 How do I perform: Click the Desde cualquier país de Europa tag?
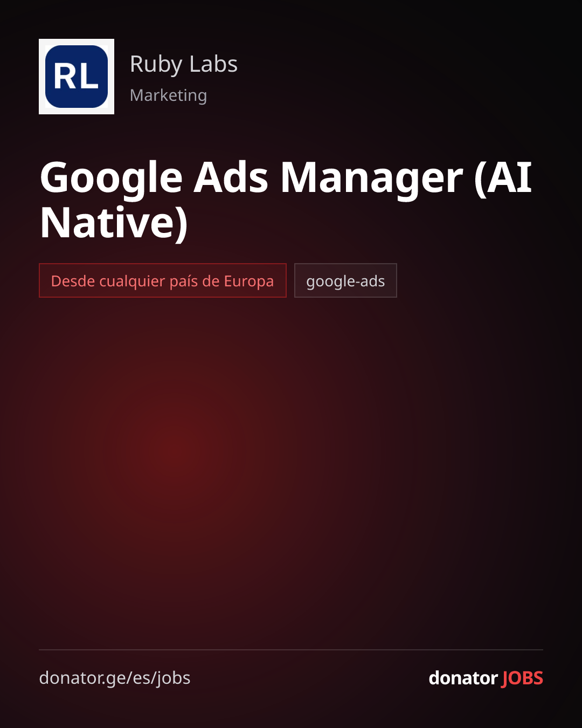pyautogui.click(x=163, y=280)
